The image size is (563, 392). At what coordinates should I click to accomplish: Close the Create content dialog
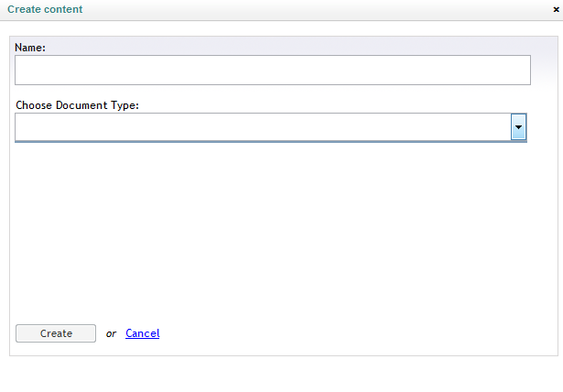(x=557, y=10)
